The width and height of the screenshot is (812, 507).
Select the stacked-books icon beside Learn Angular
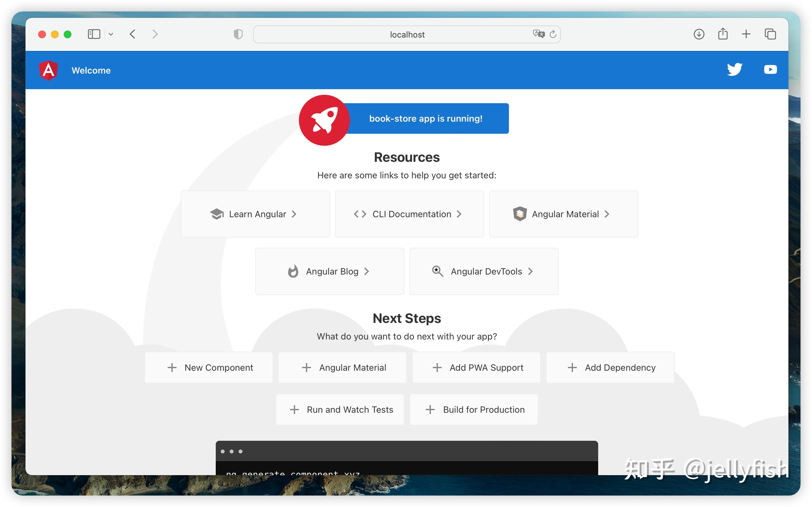(x=217, y=214)
